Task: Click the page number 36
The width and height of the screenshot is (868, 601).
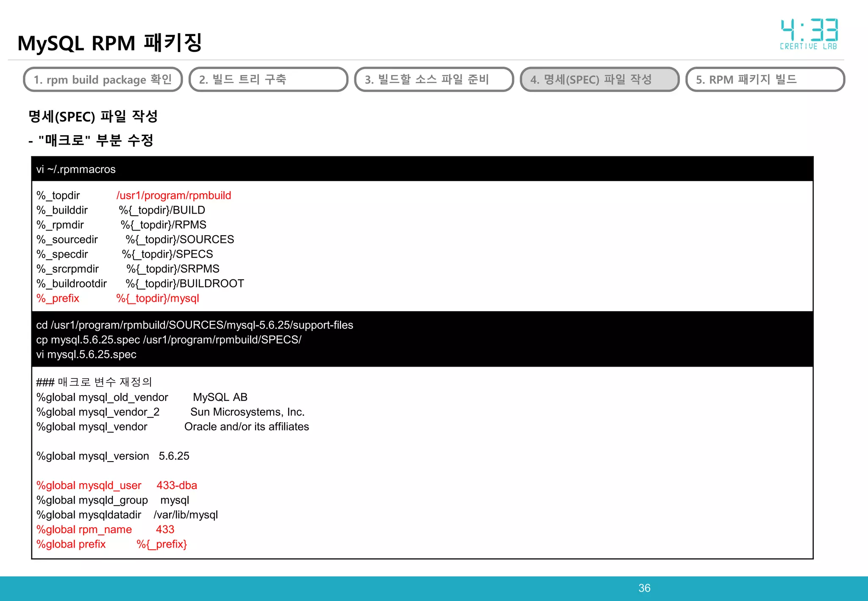Action: (x=644, y=588)
